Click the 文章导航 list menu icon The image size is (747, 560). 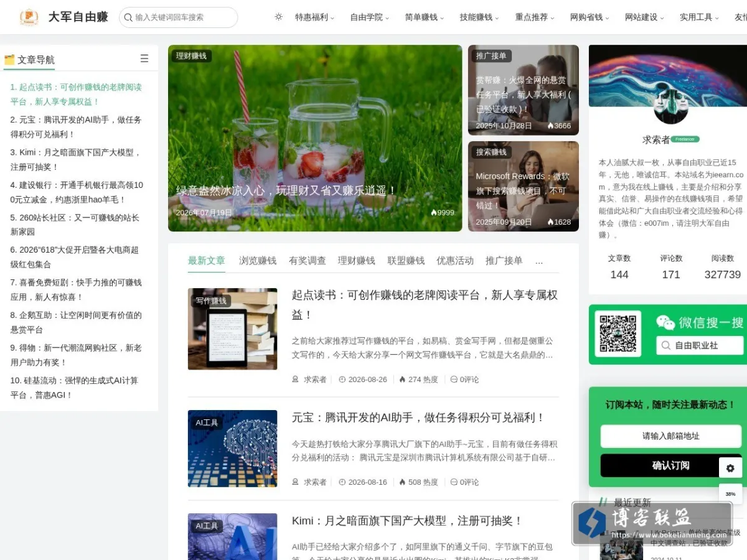pyautogui.click(x=144, y=58)
